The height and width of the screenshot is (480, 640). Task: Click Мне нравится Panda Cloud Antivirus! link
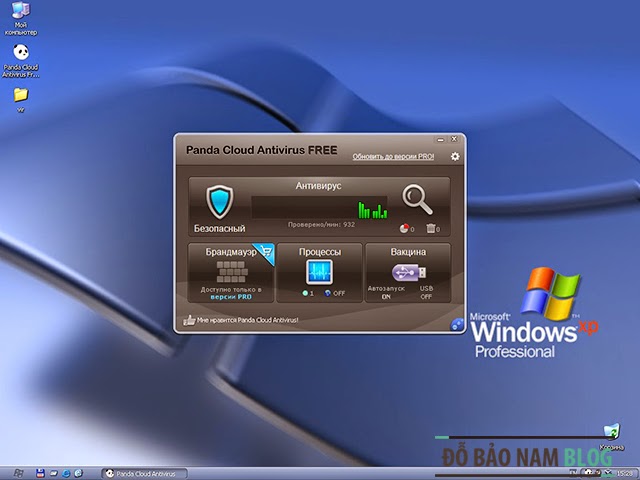(x=247, y=320)
